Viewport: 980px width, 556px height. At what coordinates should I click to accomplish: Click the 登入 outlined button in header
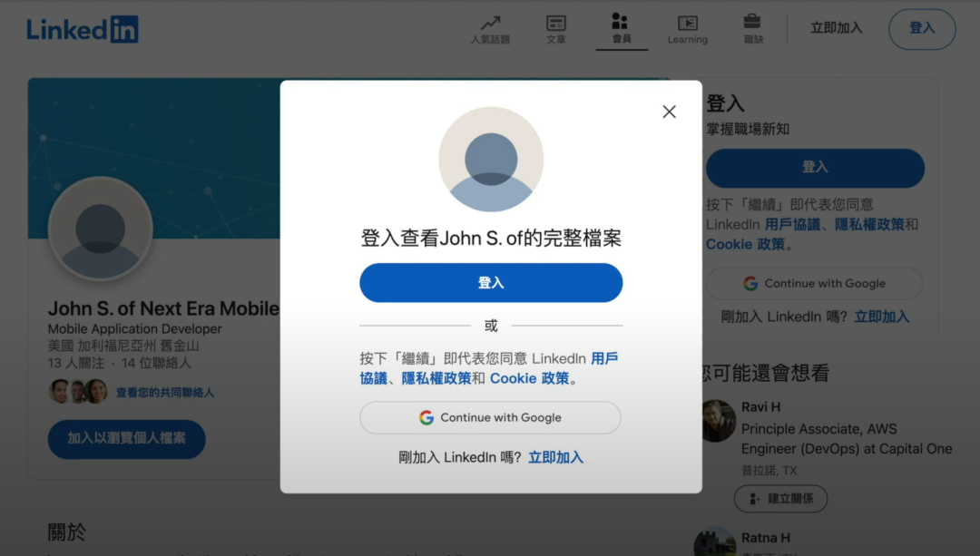point(922,29)
